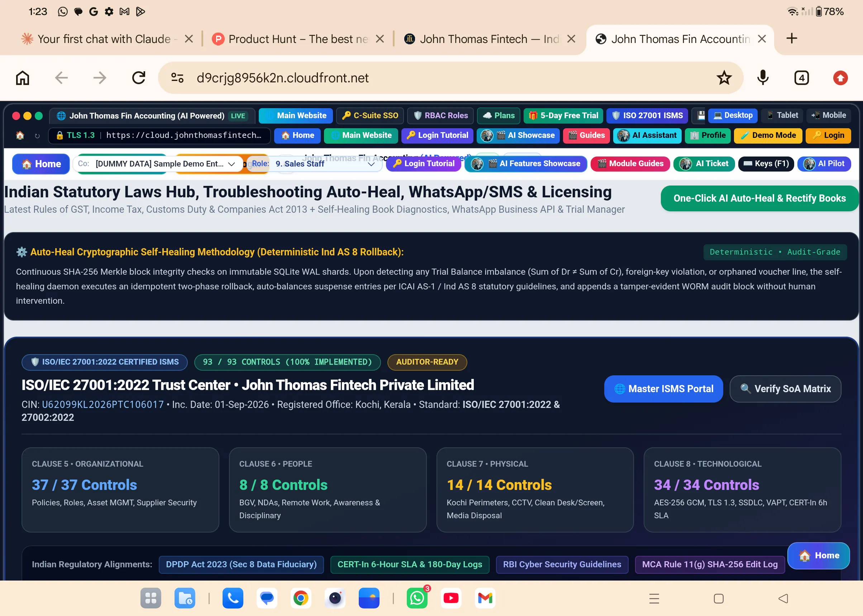This screenshot has width=863, height=616.
Task: Click the DPDP Act 2023 alignment tag
Action: coord(241,564)
